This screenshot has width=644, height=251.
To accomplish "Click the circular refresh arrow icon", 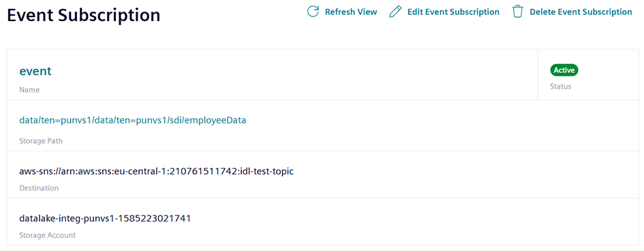I will [313, 12].
